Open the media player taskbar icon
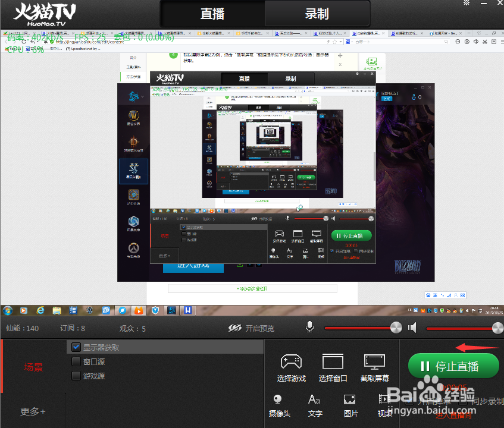 [x=23, y=310]
